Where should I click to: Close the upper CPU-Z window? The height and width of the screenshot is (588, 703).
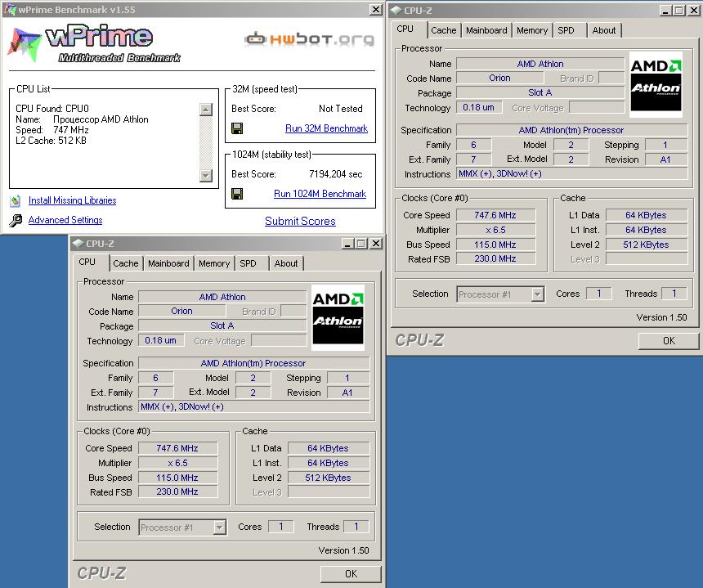pyautogui.click(x=694, y=11)
